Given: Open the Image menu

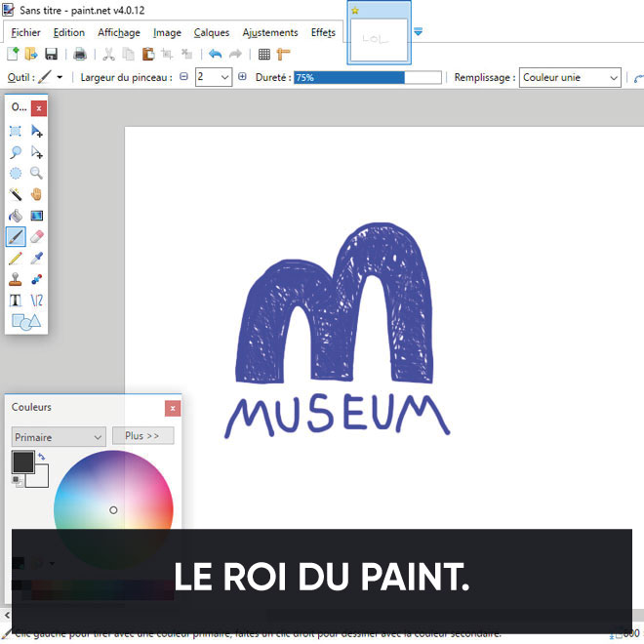Looking at the screenshot, I should 167,32.
